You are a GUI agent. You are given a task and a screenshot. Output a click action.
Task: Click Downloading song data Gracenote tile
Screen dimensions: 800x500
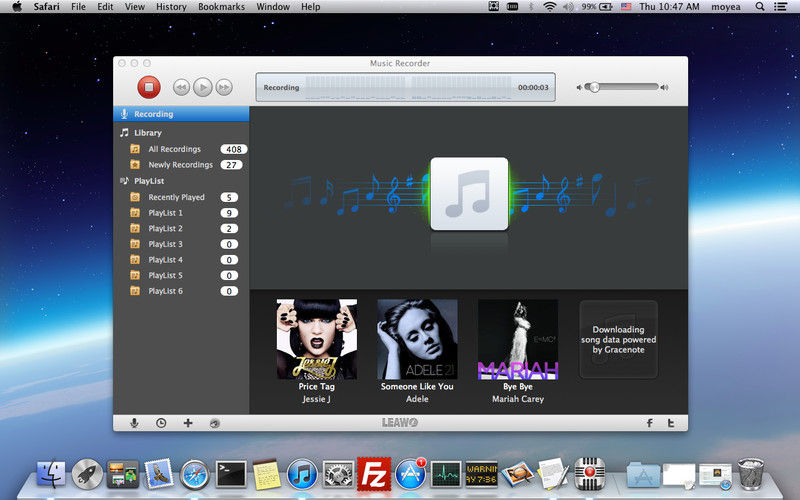click(618, 339)
